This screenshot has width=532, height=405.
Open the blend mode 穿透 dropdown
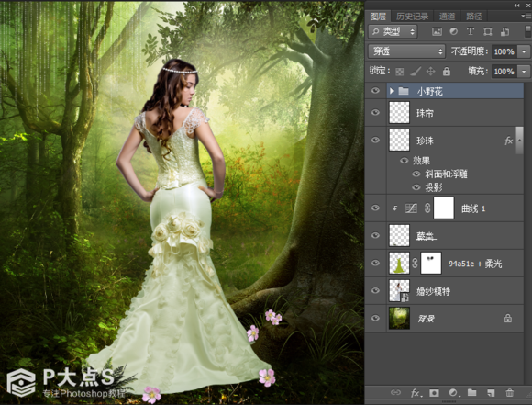tap(406, 51)
